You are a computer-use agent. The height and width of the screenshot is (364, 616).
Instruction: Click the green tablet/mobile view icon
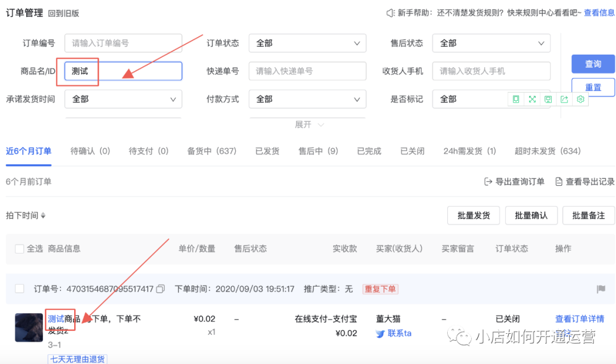click(516, 99)
